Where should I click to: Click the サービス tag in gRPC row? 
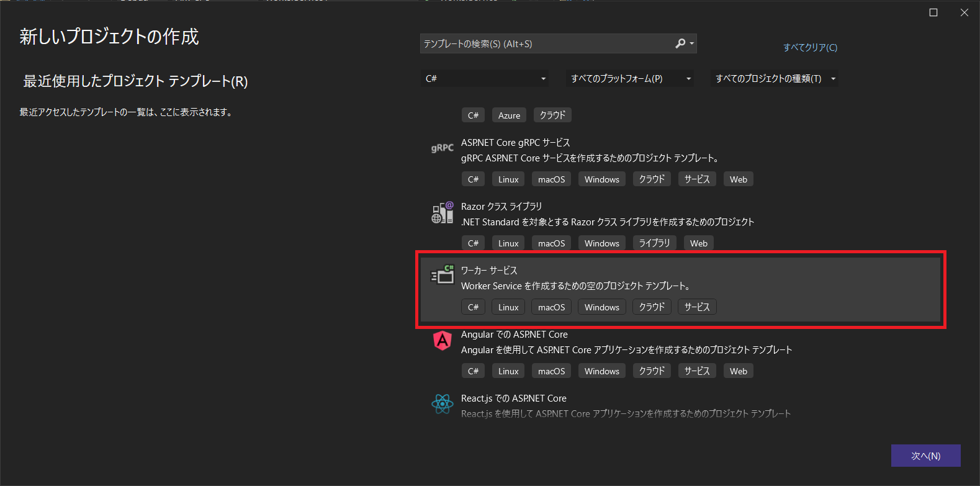pos(697,179)
